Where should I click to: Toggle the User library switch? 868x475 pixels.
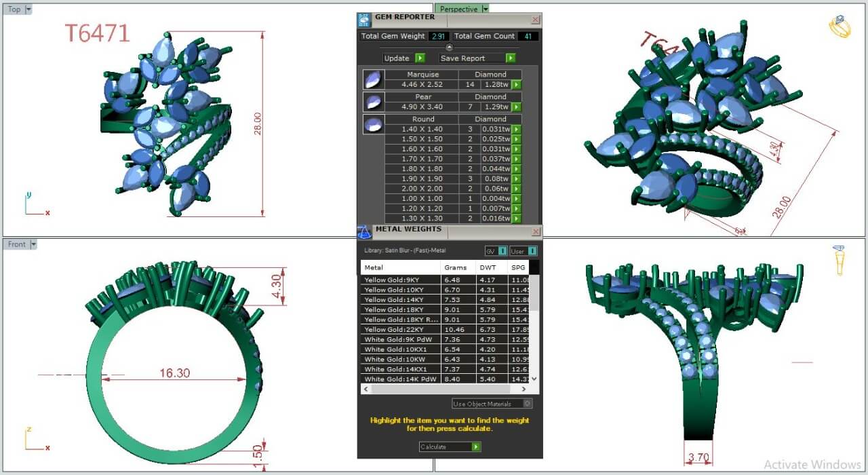point(523,251)
